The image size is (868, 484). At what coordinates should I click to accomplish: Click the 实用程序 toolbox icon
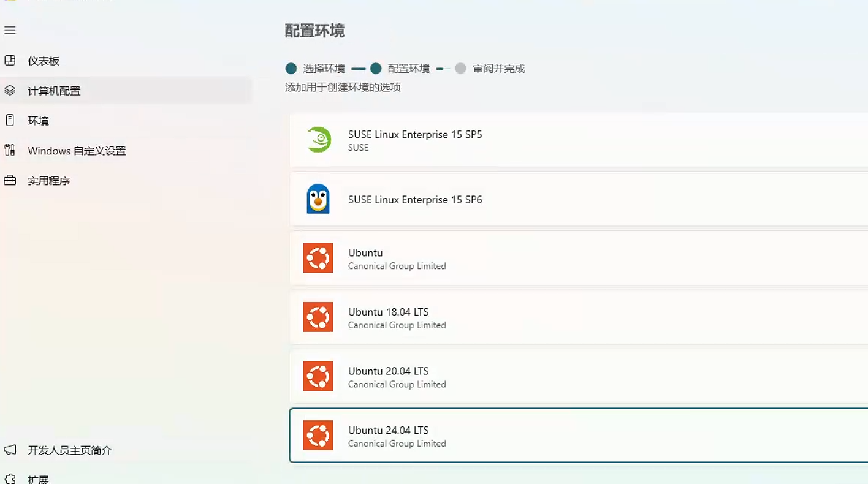[x=10, y=180]
